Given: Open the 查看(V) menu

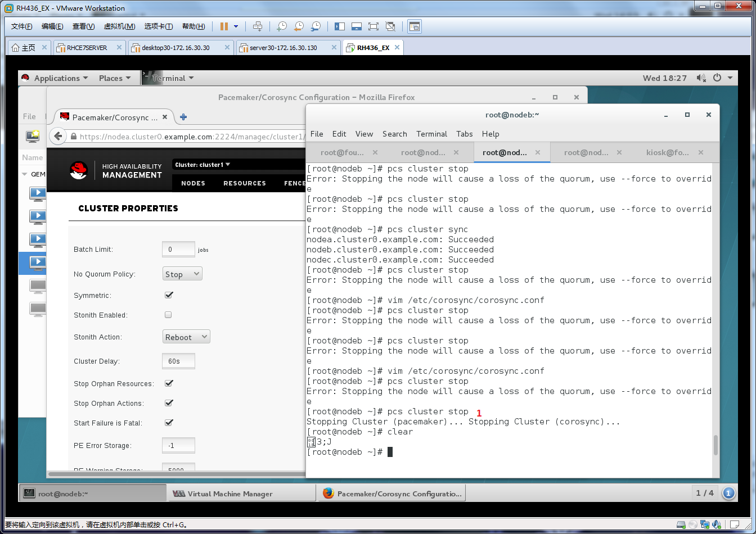Looking at the screenshot, I should pos(83,26).
